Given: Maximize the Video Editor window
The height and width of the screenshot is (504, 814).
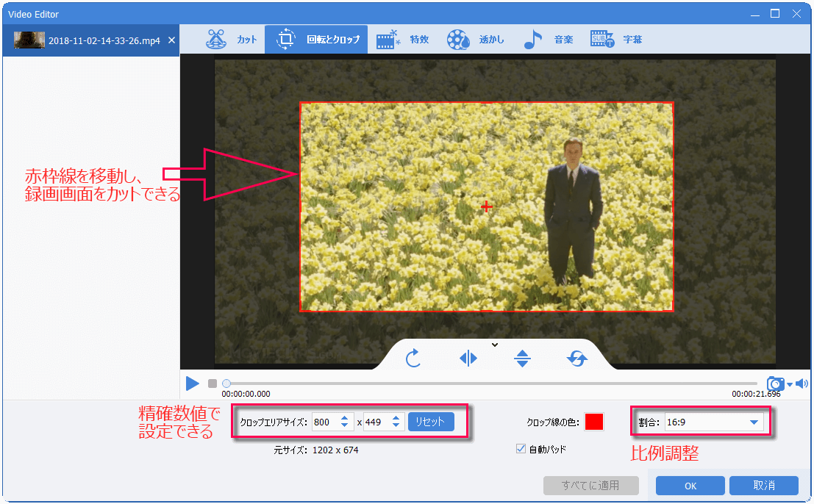Looking at the screenshot, I should 775,14.
